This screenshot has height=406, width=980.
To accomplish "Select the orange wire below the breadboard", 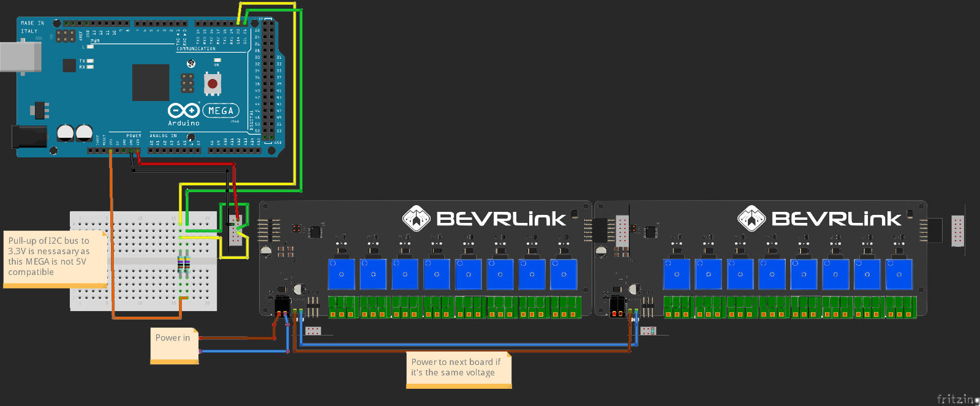I will tap(147, 318).
